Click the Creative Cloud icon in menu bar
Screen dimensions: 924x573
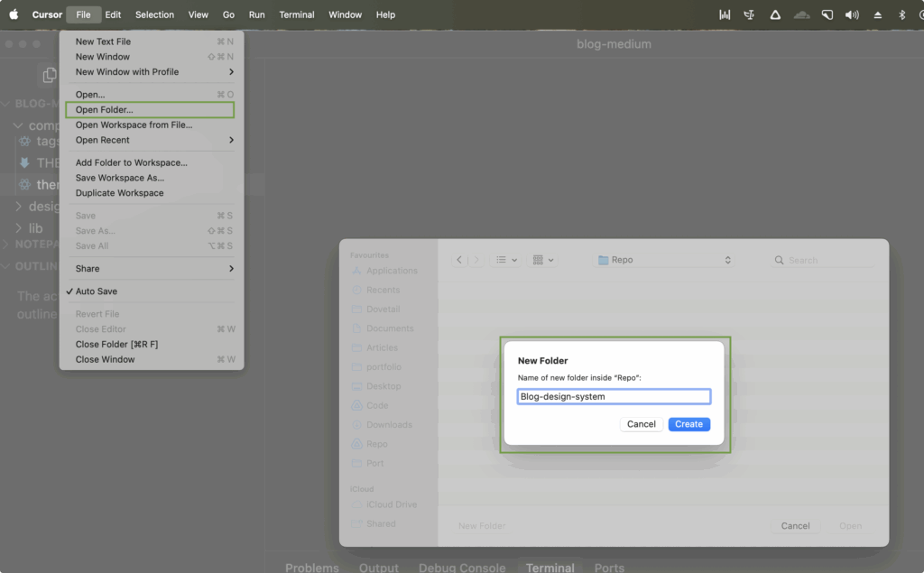801,14
